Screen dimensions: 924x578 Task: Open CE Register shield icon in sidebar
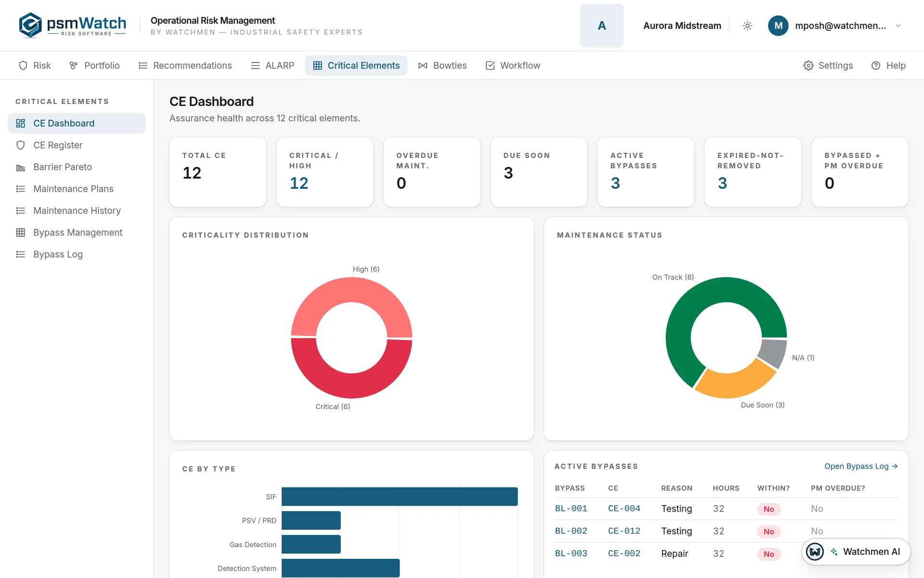(21, 145)
